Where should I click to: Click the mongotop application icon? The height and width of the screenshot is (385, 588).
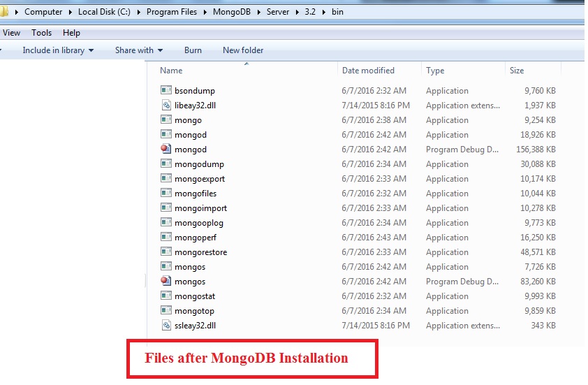(x=166, y=310)
